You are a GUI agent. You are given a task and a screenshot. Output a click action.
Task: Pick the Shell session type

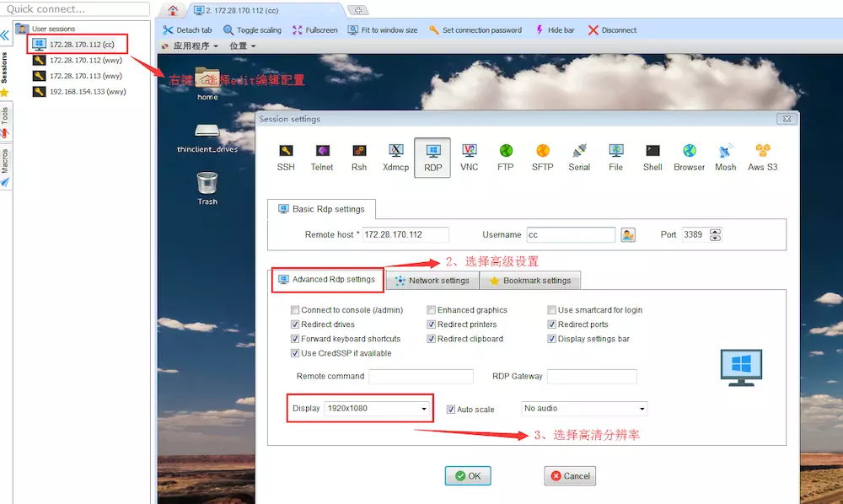[x=652, y=158]
